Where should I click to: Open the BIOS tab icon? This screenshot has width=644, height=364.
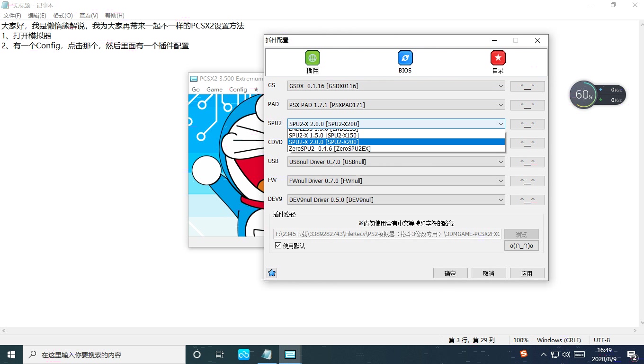[405, 58]
